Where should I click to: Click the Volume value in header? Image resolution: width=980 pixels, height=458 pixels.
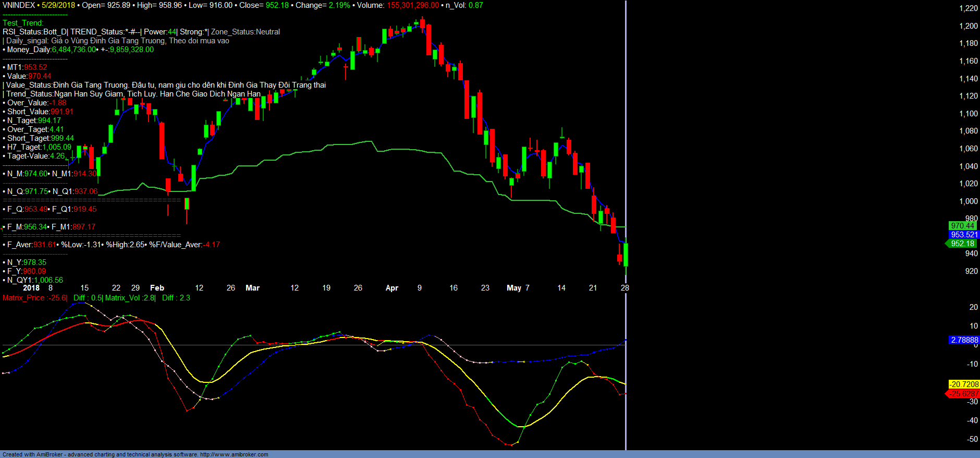pos(412,5)
